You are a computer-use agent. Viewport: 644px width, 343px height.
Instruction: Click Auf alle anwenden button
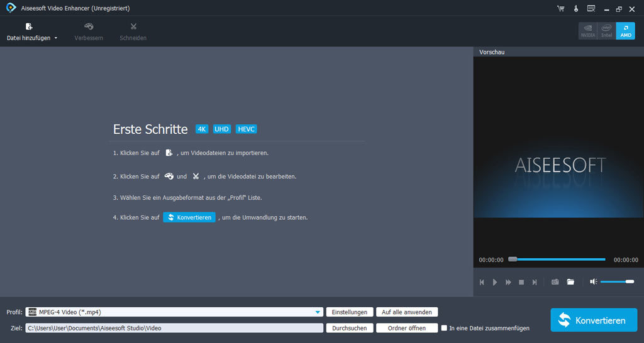(x=407, y=312)
